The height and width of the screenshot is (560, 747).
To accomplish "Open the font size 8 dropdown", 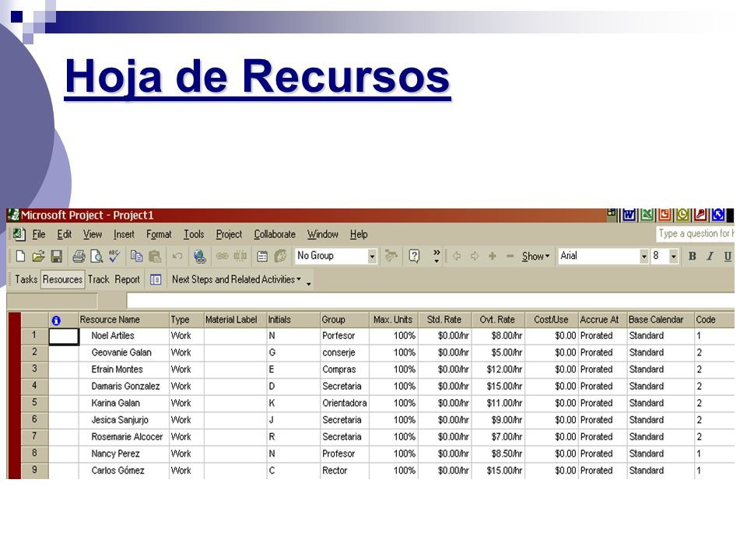I will 673,257.
